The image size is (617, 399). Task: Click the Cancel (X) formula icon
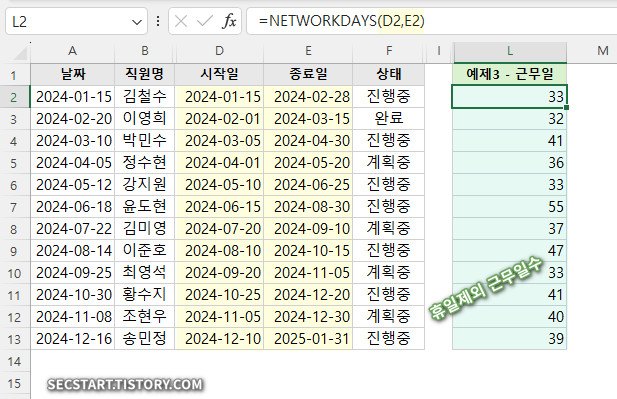point(181,21)
